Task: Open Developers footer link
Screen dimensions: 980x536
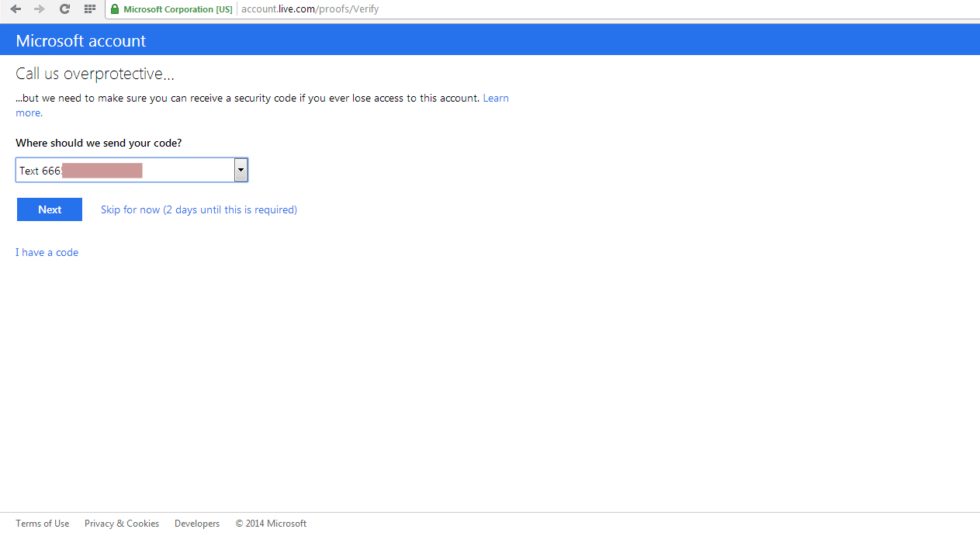Action: [197, 524]
